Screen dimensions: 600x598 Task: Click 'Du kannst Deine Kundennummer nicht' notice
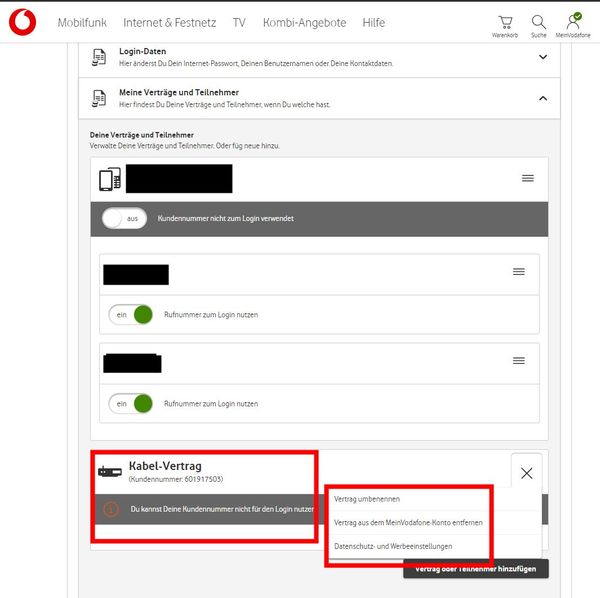222,509
